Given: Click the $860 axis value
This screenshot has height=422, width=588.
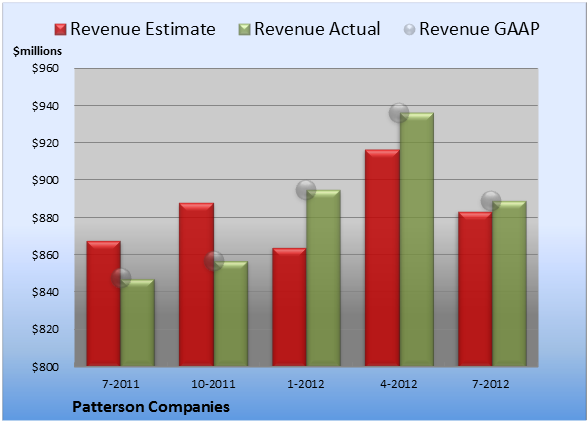Looking at the screenshot, I should [45, 255].
